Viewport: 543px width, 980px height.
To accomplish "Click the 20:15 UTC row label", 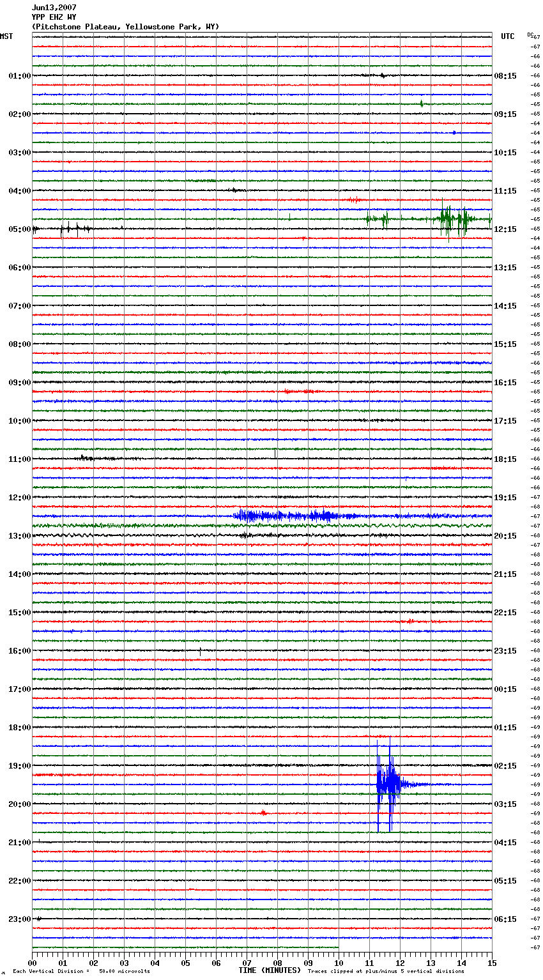I will (x=505, y=536).
